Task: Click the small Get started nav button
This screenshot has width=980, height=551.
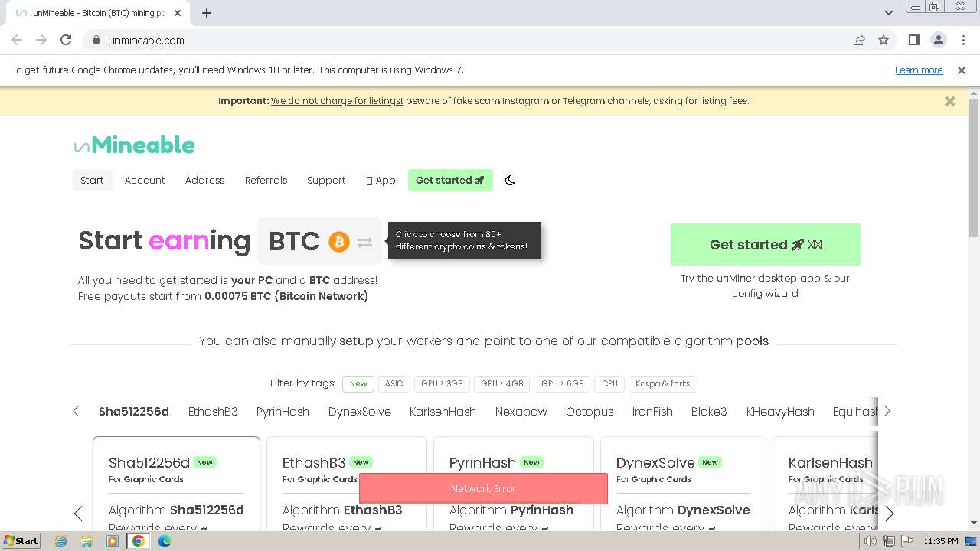Action: coord(450,180)
